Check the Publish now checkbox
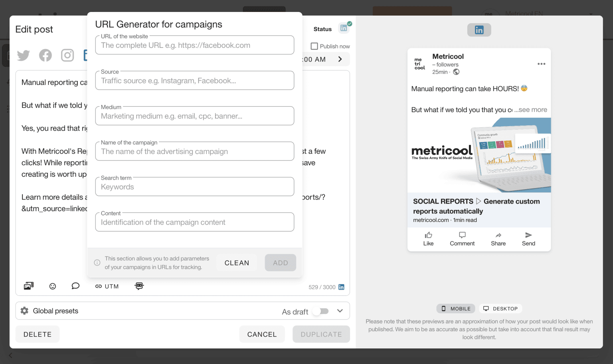This screenshot has height=364, width=613. click(x=314, y=46)
